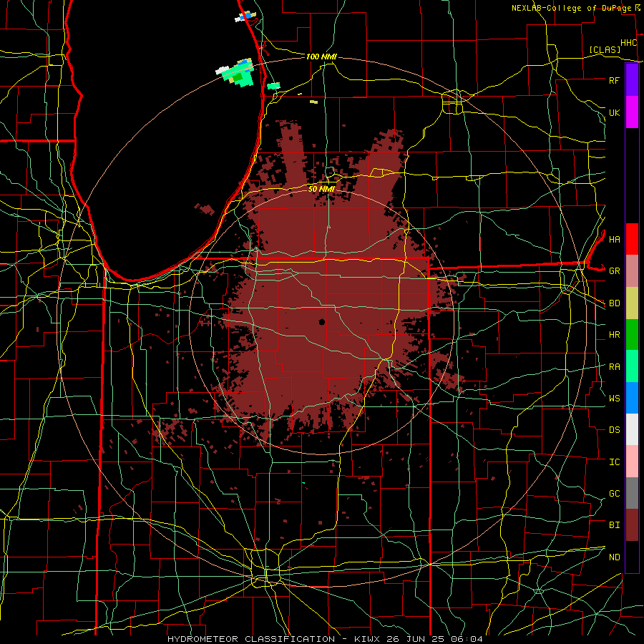Click the "GC" legend label
The height and width of the screenshot is (644, 644).
click(614, 494)
